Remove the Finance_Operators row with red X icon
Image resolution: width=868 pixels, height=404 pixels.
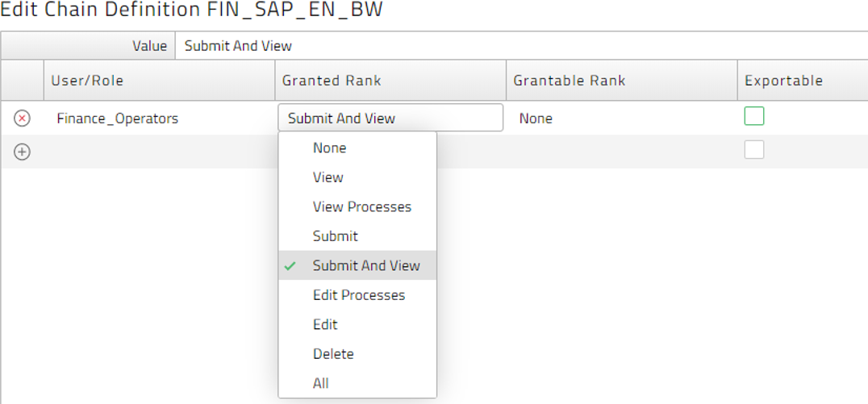pos(22,119)
